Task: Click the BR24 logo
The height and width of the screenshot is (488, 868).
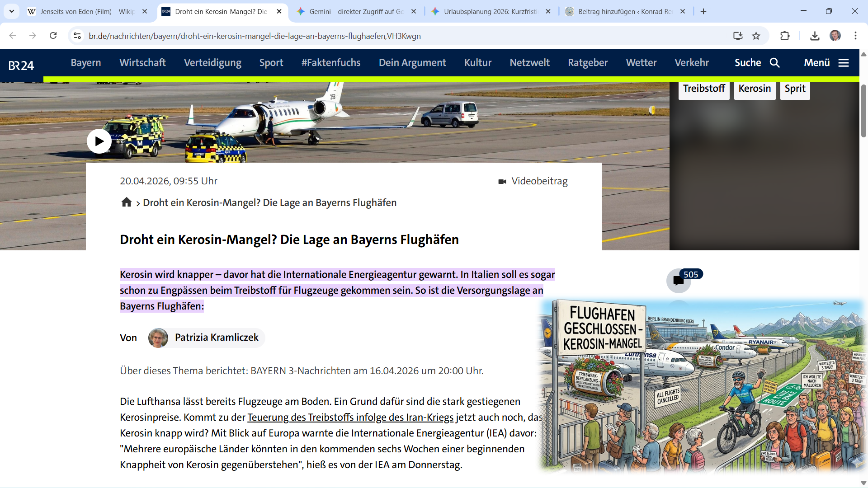Action: tap(21, 66)
